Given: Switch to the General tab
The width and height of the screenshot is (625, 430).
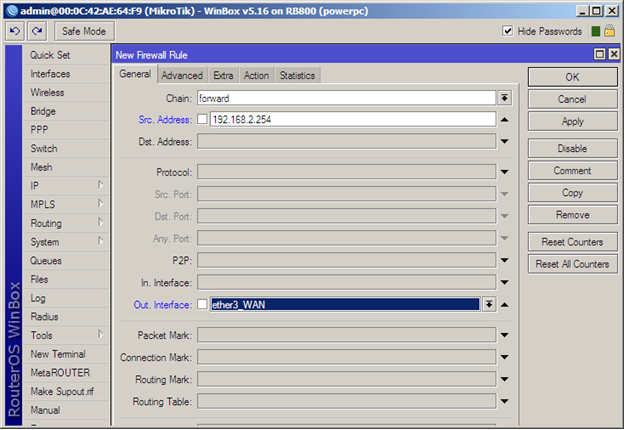Looking at the screenshot, I should (x=135, y=74).
